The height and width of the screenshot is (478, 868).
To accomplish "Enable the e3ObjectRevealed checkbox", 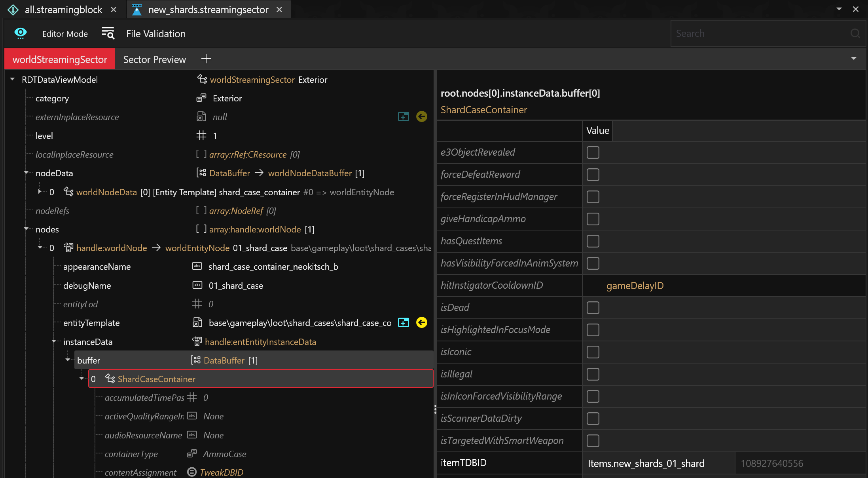I will 593,152.
